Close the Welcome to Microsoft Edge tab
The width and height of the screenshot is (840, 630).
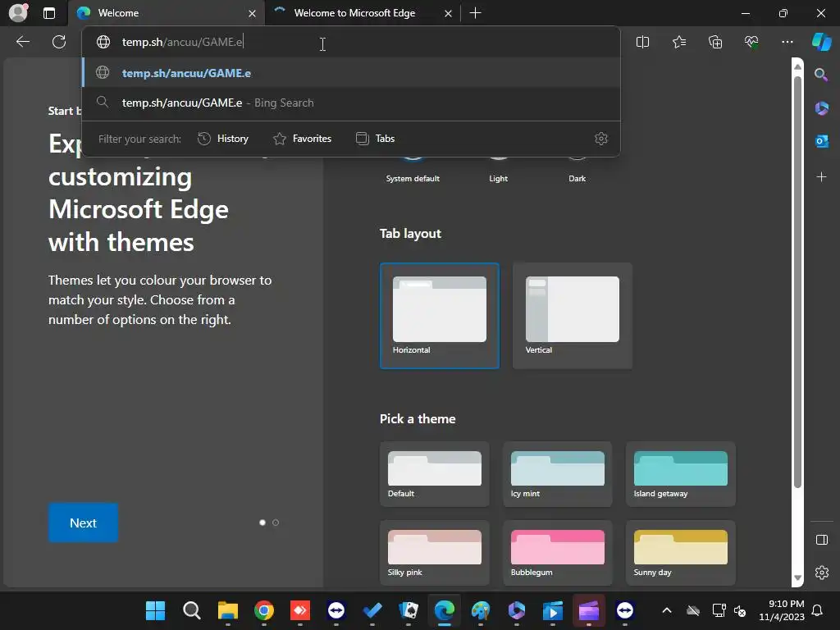(x=448, y=13)
